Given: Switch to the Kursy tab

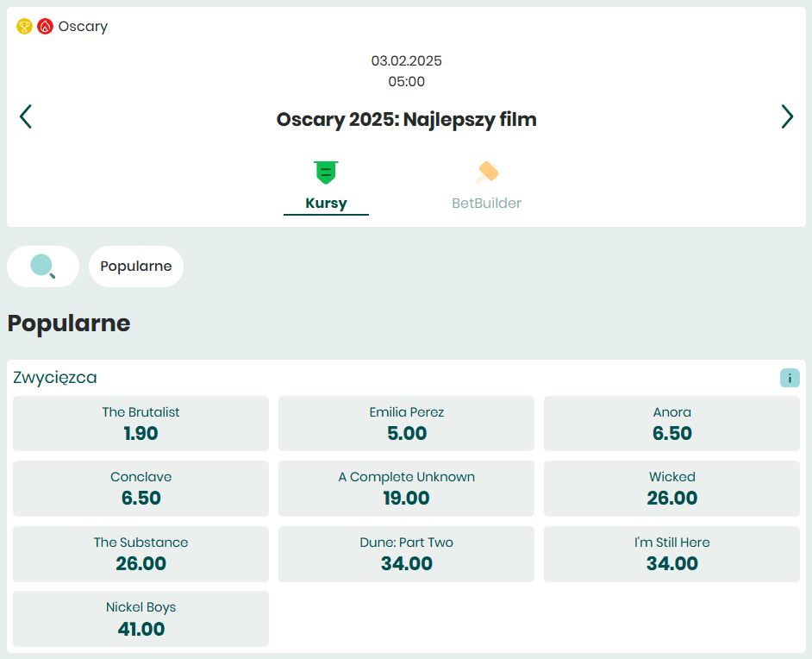Looking at the screenshot, I should click(326, 204).
